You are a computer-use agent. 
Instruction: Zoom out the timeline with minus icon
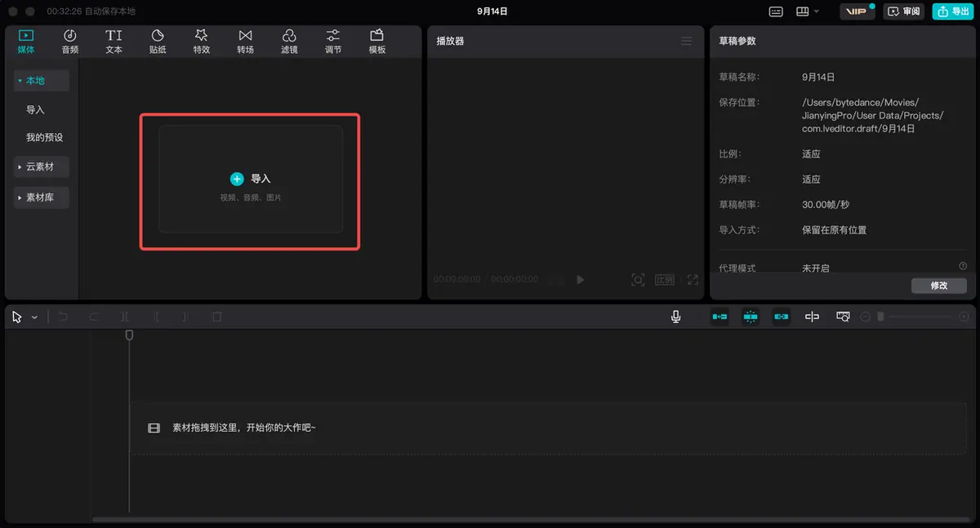866,317
